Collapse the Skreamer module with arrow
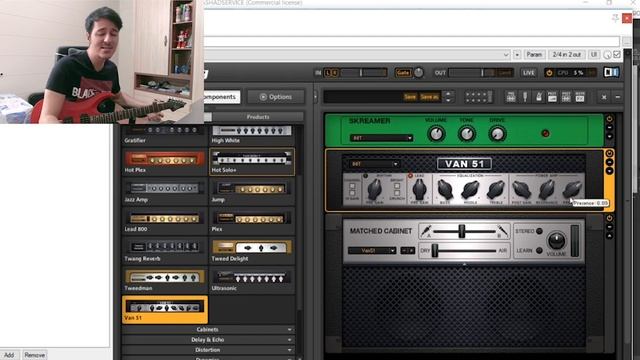640x360 pixels. [609, 136]
